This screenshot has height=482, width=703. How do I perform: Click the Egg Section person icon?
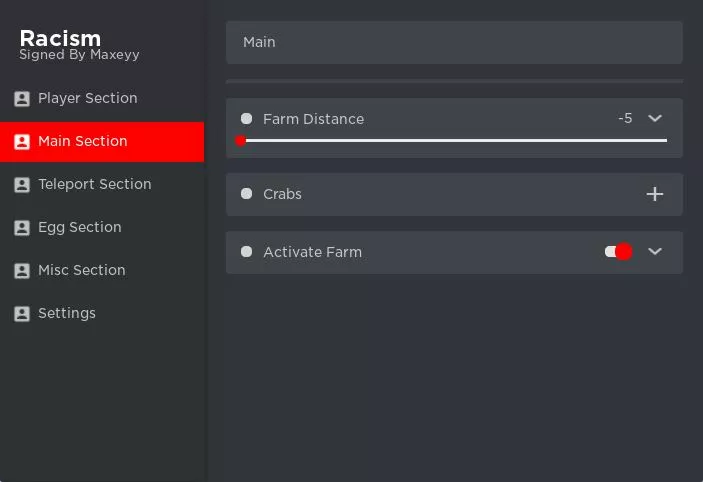point(22,228)
